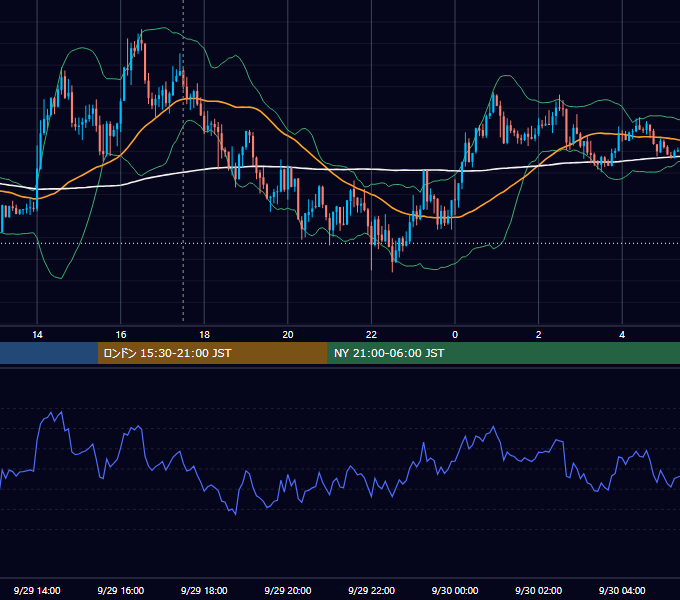Click the 9/30 00:00 date label
The height and width of the screenshot is (600, 680).
[455, 590]
